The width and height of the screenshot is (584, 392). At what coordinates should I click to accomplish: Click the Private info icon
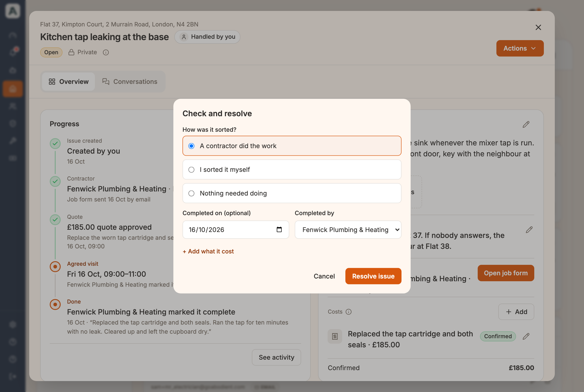pos(106,52)
